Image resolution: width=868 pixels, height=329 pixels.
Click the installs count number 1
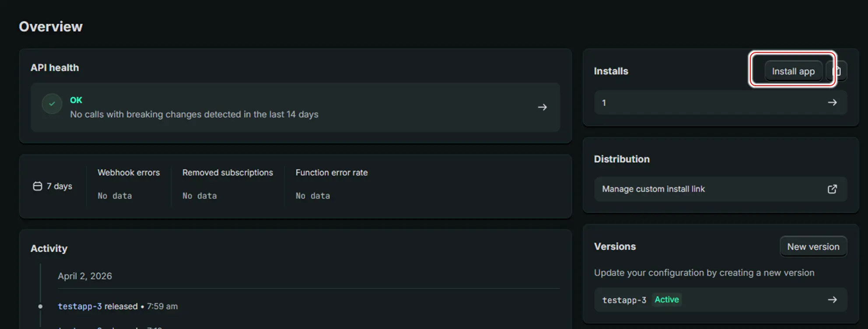(x=604, y=103)
